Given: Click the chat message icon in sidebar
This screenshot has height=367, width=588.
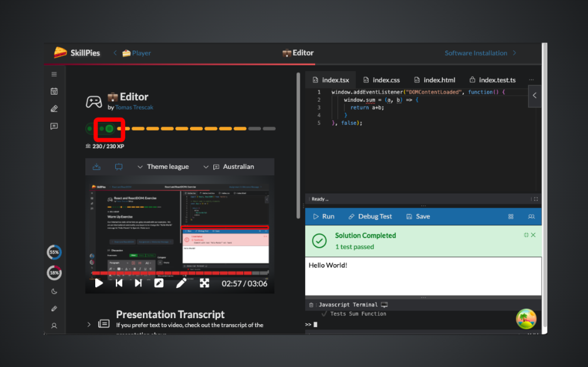Looking at the screenshot, I should 54,126.
